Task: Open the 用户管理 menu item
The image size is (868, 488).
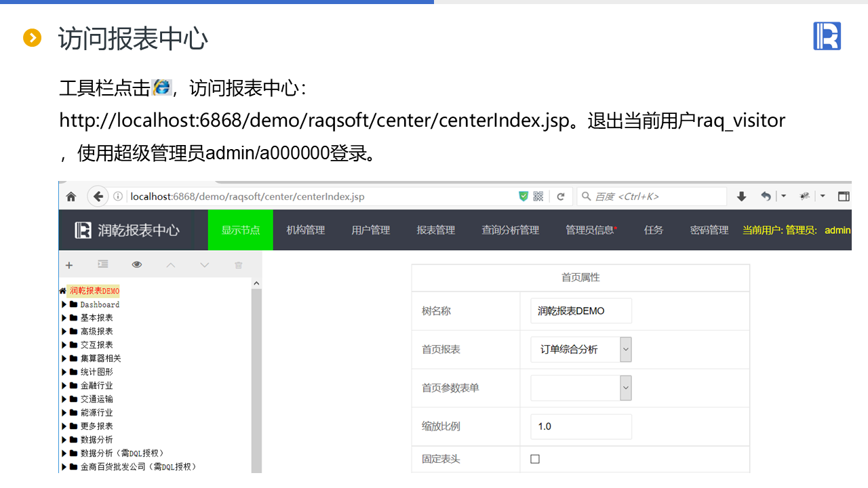Action: (371, 230)
